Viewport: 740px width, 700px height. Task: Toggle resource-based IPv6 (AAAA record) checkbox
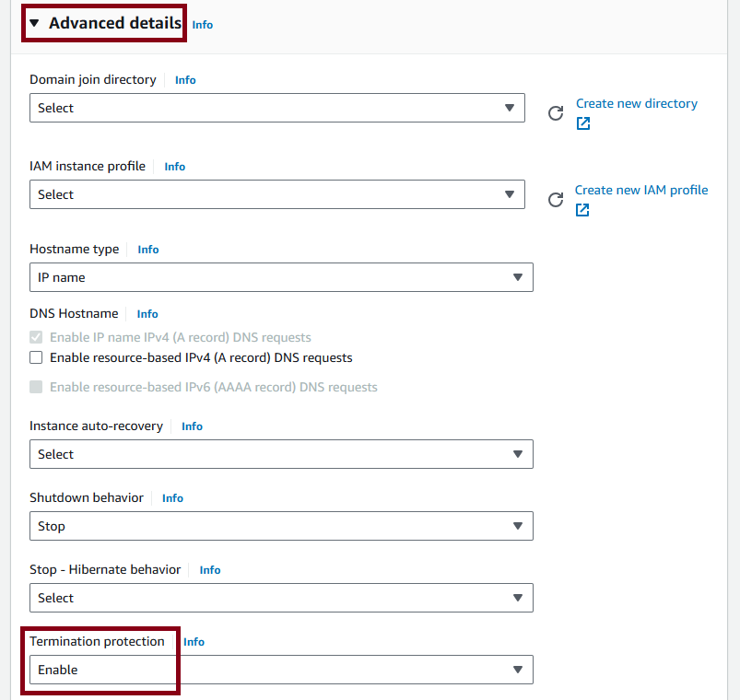click(36, 387)
